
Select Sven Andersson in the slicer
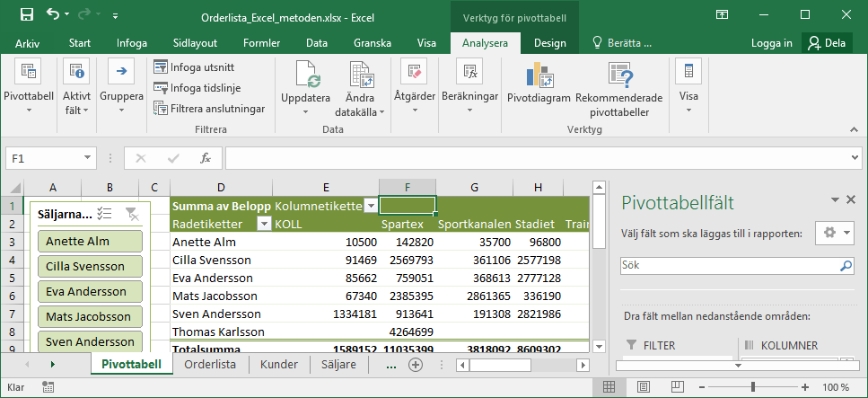(91, 341)
